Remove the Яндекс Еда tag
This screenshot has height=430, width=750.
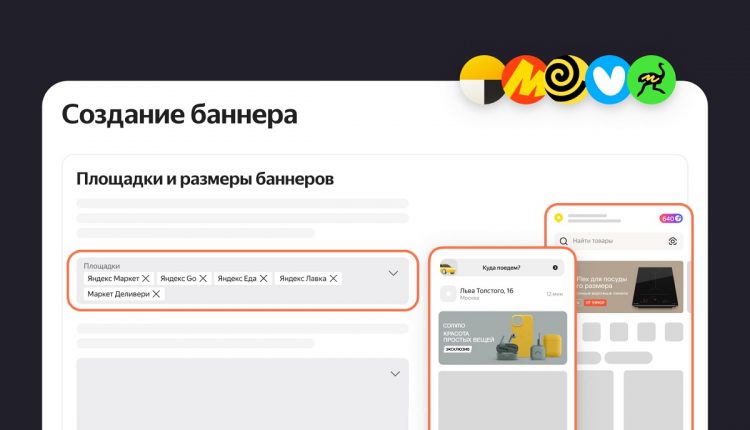pos(264,278)
